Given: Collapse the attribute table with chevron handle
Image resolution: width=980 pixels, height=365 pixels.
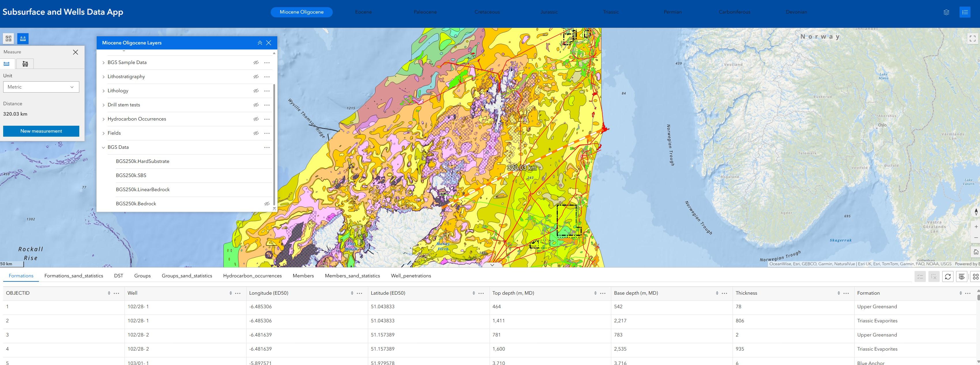Looking at the screenshot, I should pos(492,265).
